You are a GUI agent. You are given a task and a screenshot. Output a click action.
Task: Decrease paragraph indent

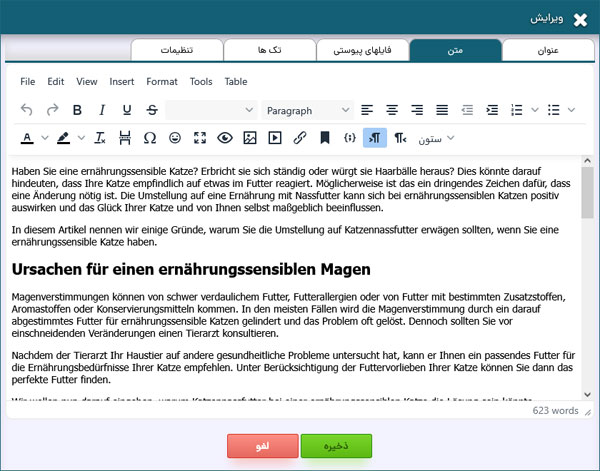[467, 110]
